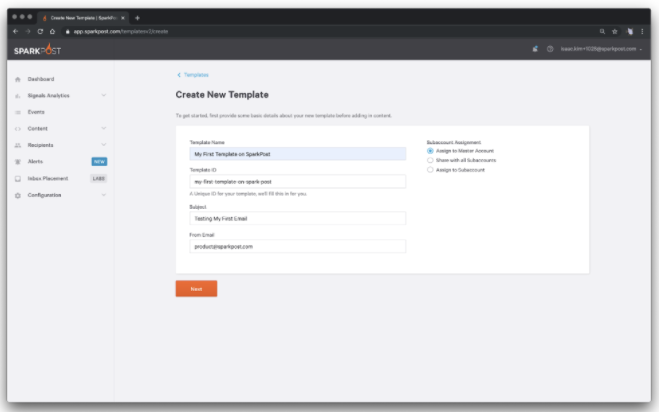Go back with the browser back arrow
This screenshot has width=659, height=412.
pyautogui.click(x=16, y=31)
